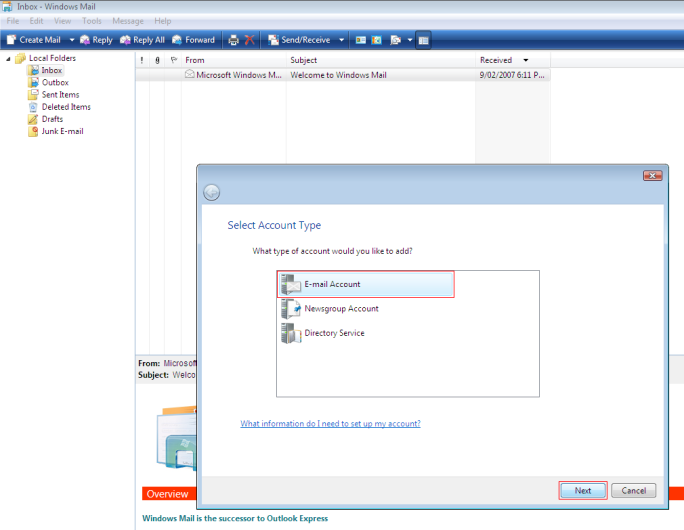Select E-mail Account in account type list
Screen dimensions: 684x530
366,284
